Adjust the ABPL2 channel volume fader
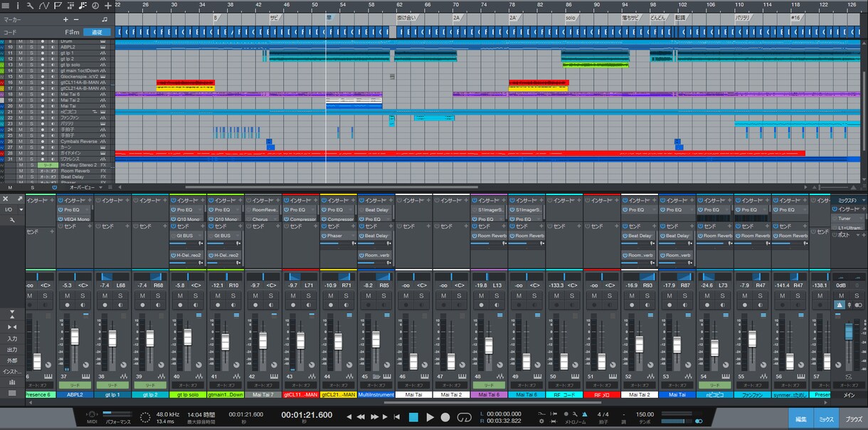The width and height of the screenshot is (868, 430). pyautogui.click(x=75, y=338)
